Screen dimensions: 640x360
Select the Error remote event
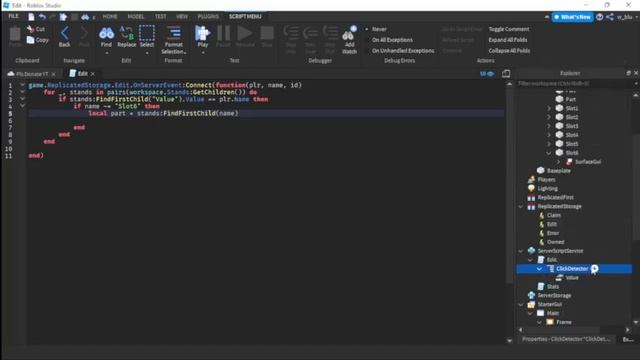click(x=553, y=233)
